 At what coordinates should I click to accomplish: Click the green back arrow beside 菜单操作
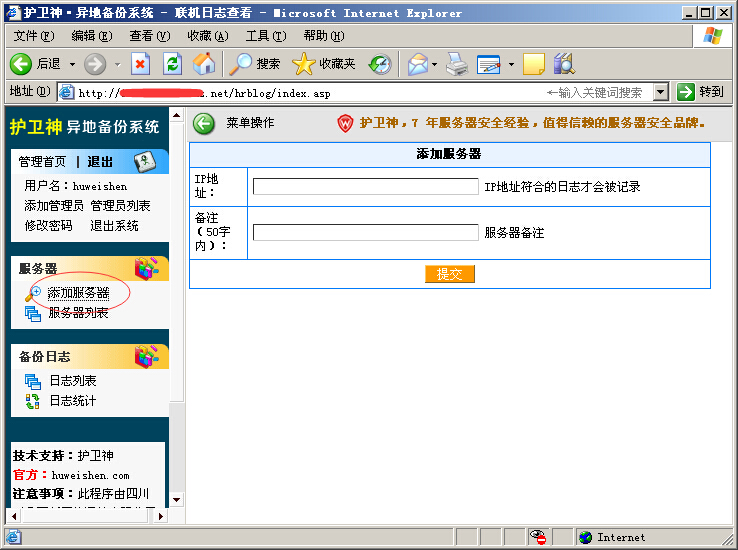click(204, 123)
